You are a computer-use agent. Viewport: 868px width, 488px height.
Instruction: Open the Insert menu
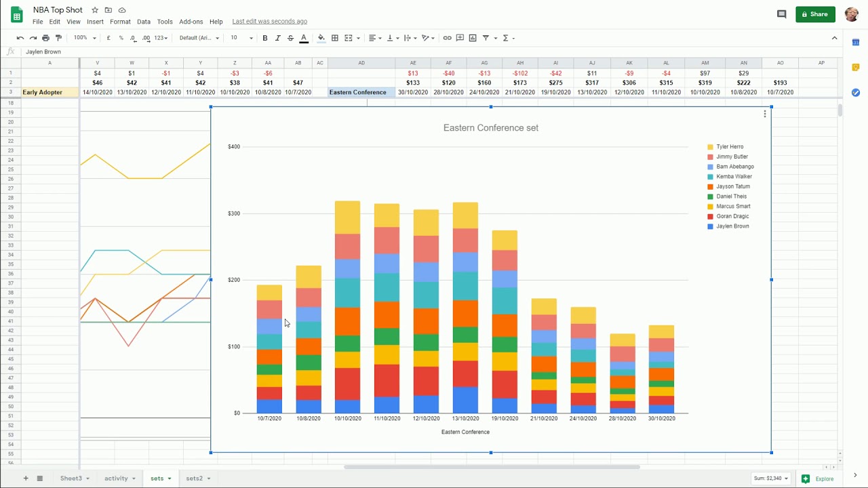click(x=95, y=22)
